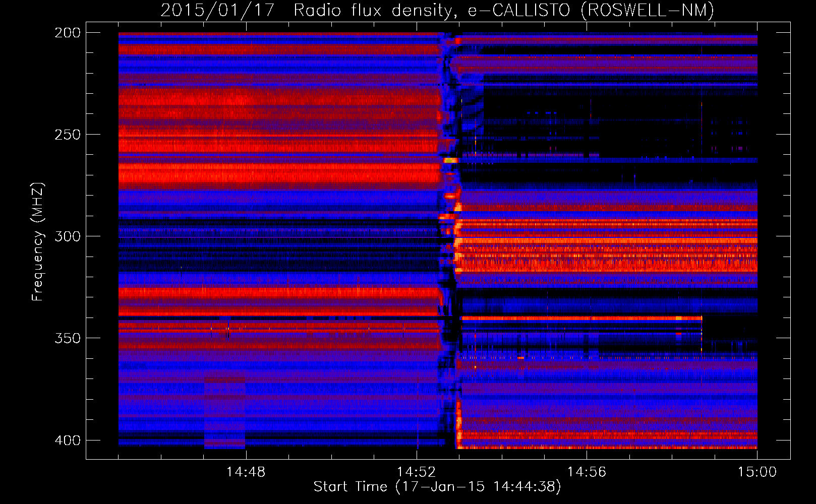Select the 400 MHz frequency tick label

67,440
